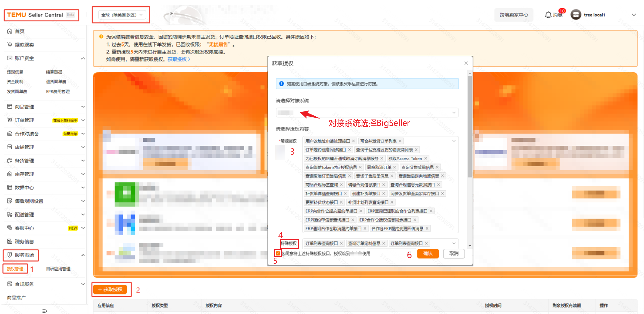
Task: Click the dialog scrollbar thumb
Action: (x=470, y=127)
